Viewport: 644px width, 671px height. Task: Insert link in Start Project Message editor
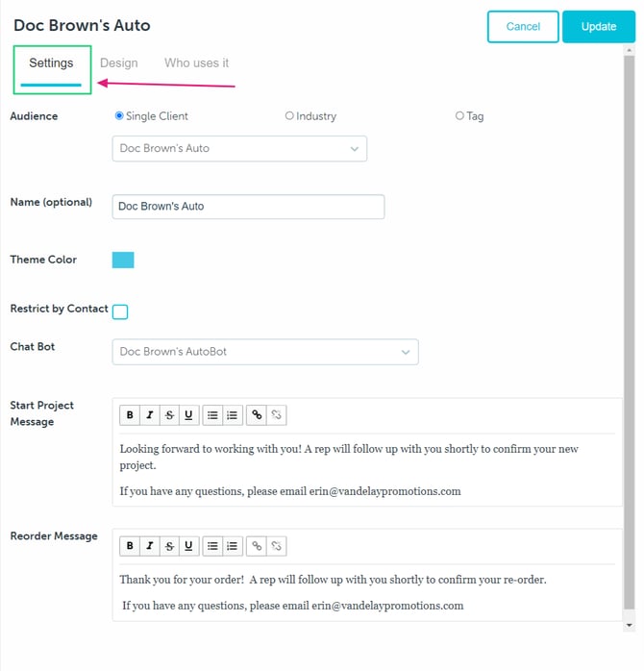(x=257, y=415)
